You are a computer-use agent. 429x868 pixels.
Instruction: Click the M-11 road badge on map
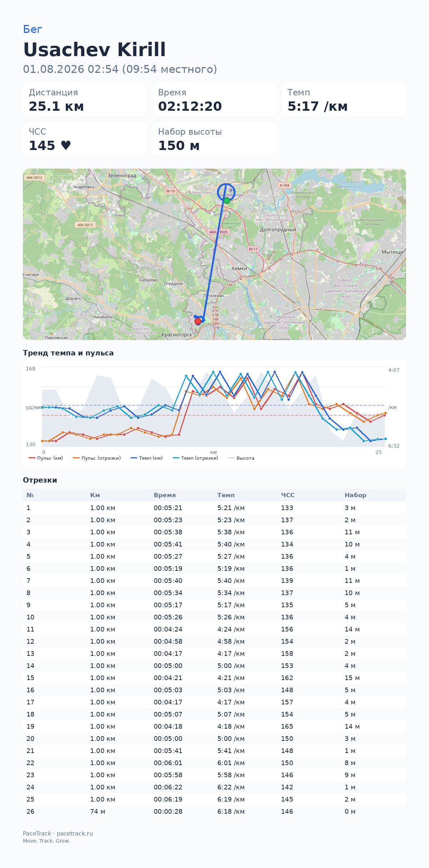[253, 249]
